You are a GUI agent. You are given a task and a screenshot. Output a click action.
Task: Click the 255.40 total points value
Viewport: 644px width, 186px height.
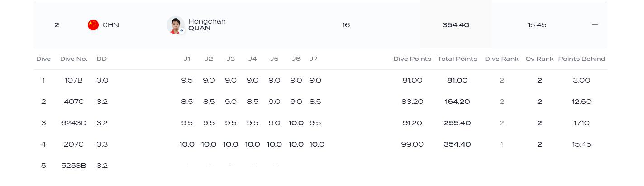[457, 123]
